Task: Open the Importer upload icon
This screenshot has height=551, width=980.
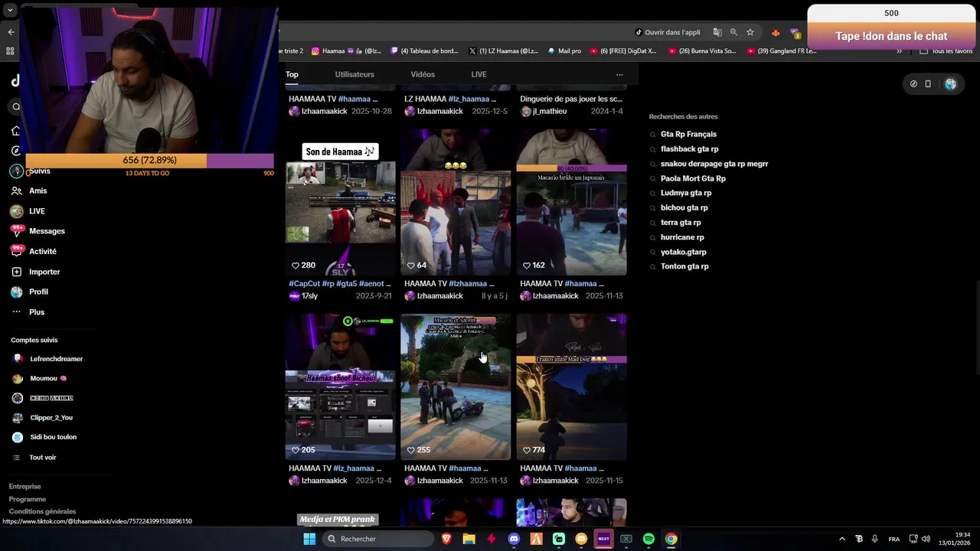Action: click(16, 272)
